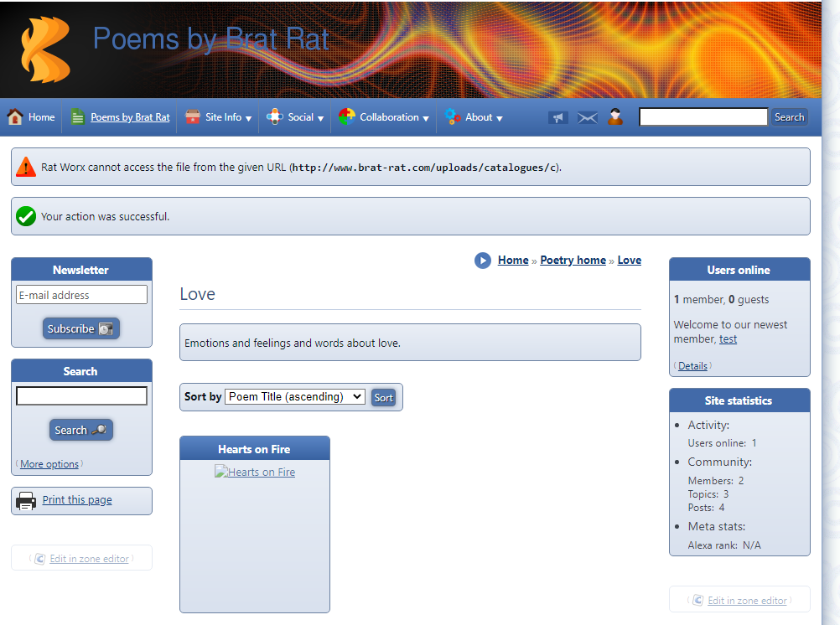Click the user profile avatar icon
840x625 pixels.
[615, 117]
